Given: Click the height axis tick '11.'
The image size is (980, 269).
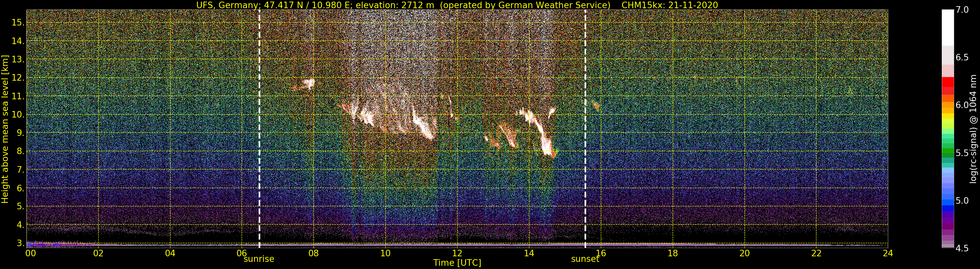Looking at the screenshot, I should point(18,96).
